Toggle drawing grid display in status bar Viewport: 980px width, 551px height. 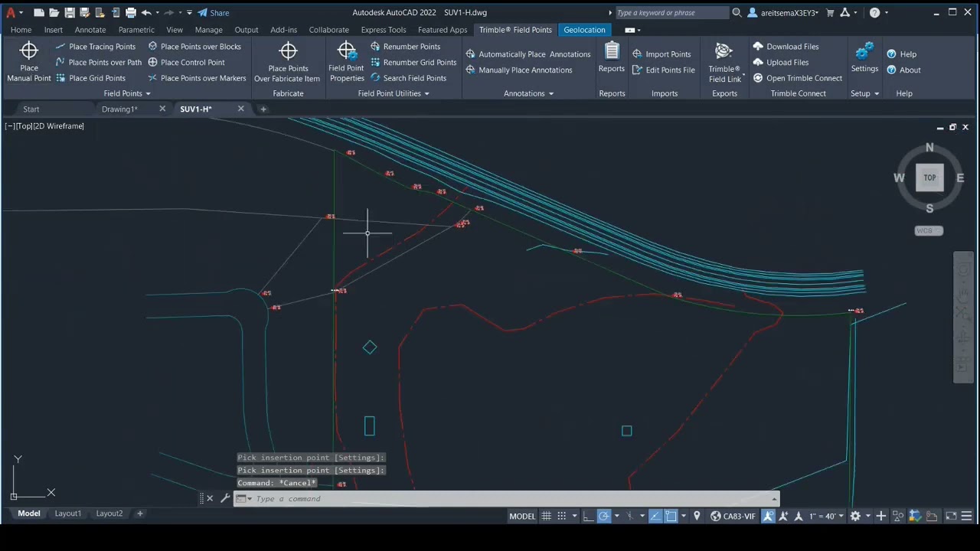[547, 517]
